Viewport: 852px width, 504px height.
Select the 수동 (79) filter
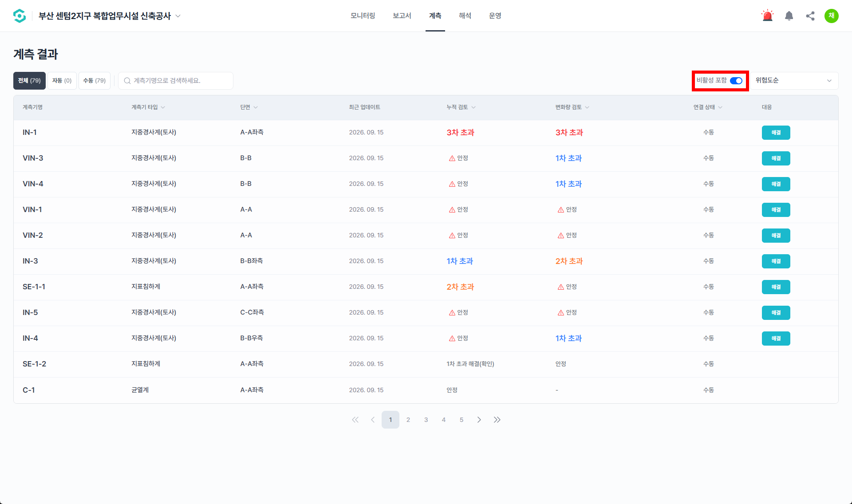click(x=95, y=81)
